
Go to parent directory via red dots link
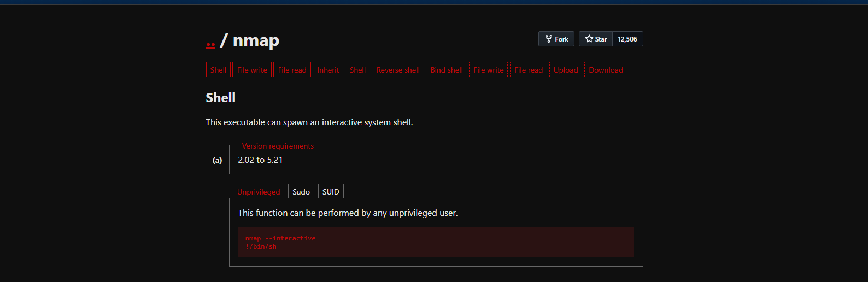click(210, 44)
